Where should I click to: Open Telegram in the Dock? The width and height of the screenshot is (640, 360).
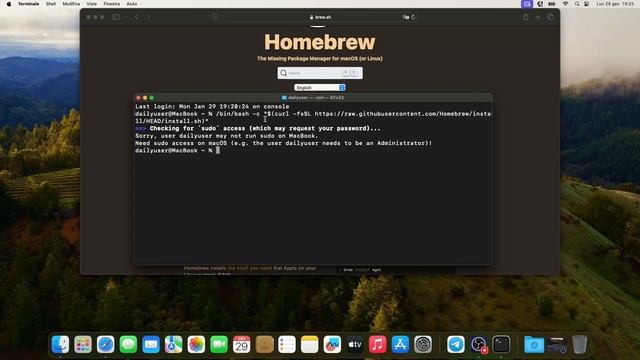click(456, 344)
